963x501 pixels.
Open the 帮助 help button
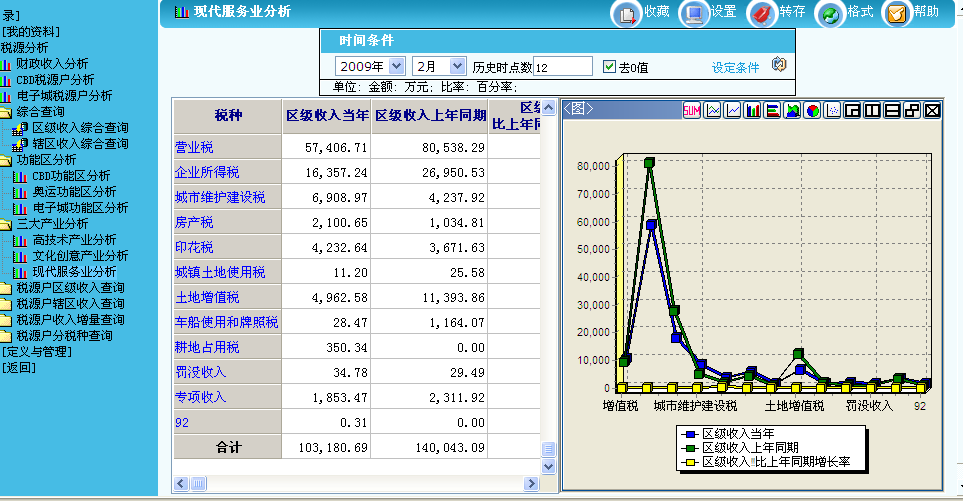[897, 13]
